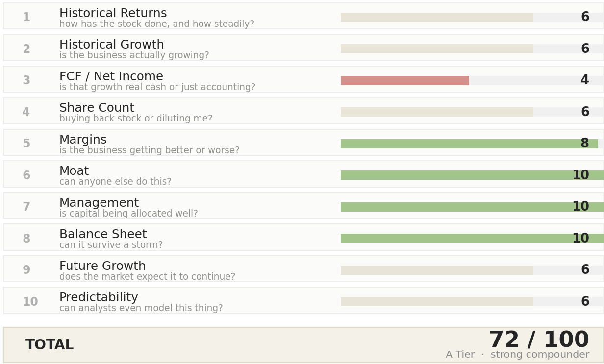604x364 pixels.
Task: Click the TOTAL label
Action: [50, 345]
